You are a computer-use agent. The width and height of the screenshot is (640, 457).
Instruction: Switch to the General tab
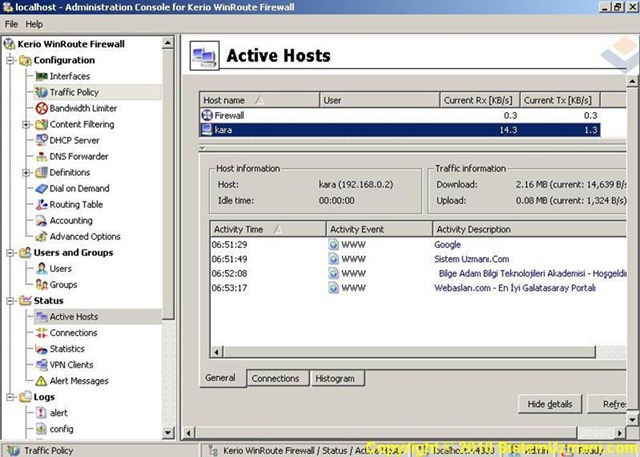pyautogui.click(x=220, y=378)
